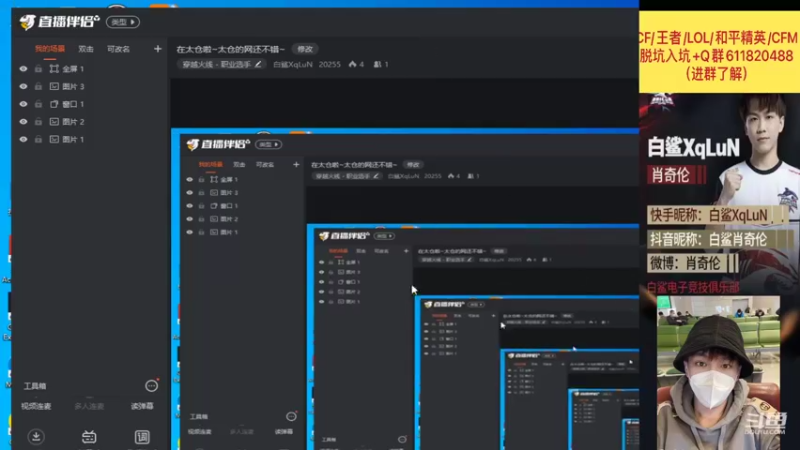Select the 全屏 1 source row

[90, 69]
